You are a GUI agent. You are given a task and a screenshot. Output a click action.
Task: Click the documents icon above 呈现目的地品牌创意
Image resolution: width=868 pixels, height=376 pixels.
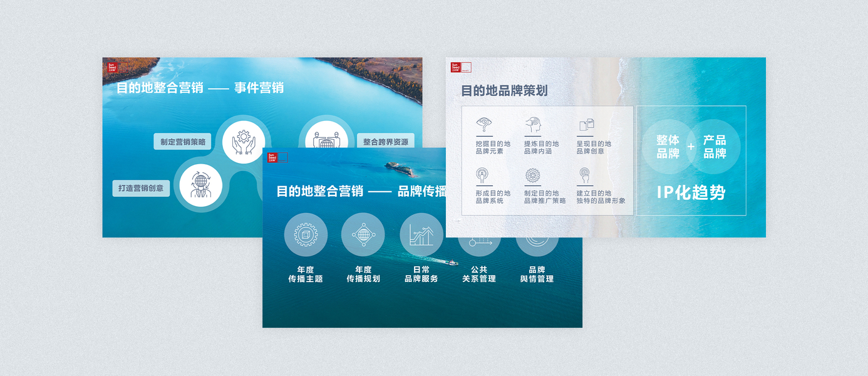point(586,125)
